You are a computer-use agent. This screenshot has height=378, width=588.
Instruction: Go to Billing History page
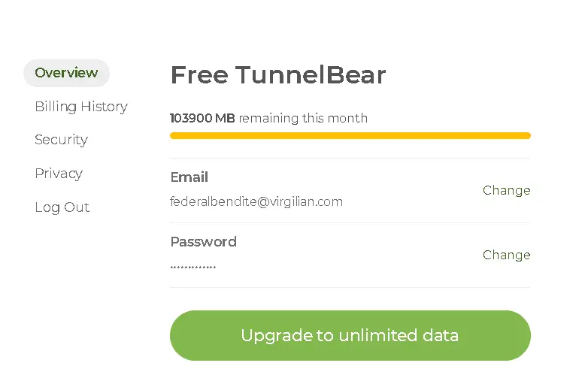81,107
